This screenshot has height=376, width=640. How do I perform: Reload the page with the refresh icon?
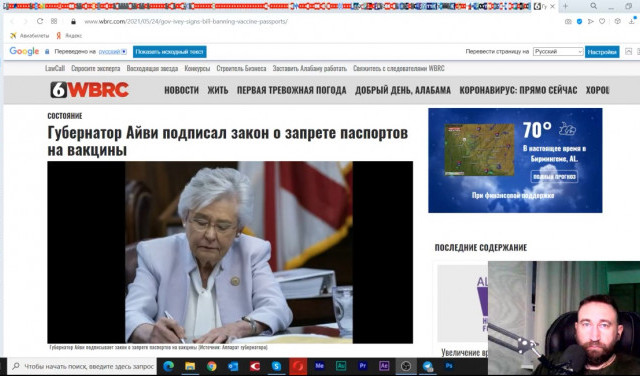[x=40, y=21]
